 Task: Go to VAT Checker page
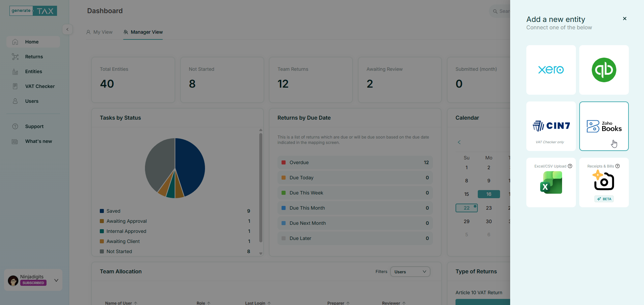40,86
